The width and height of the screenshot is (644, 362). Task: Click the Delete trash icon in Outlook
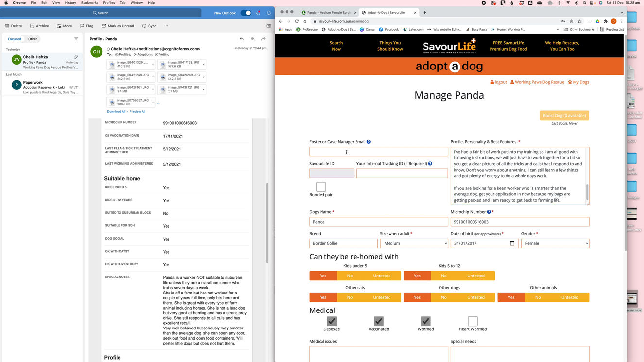point(7,26)
